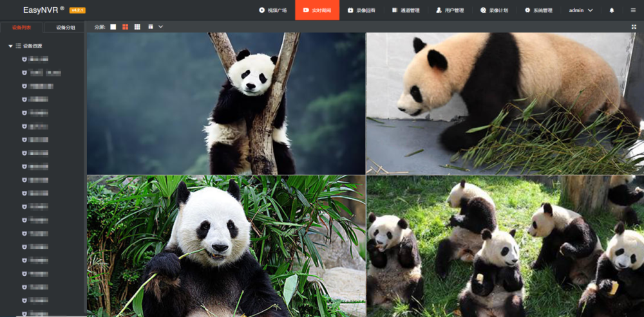644x317 pixels.
Task: Open 录像计划 recording schedule
Action: 495,10
